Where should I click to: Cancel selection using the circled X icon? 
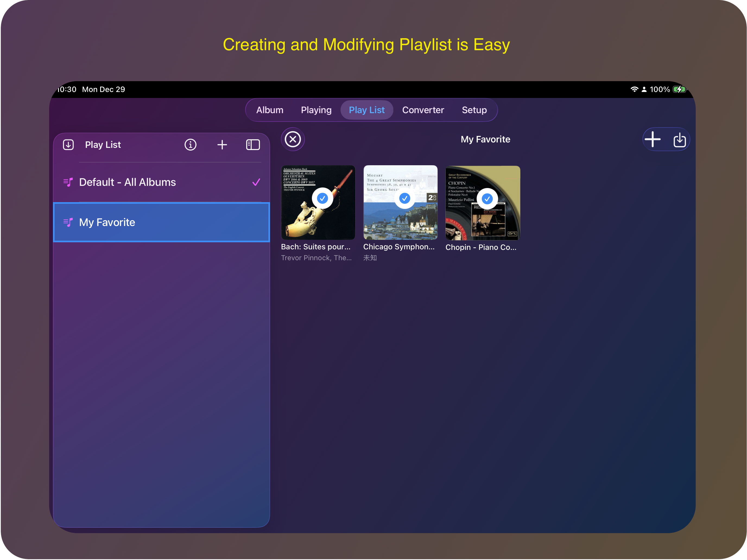coord(292,139)
